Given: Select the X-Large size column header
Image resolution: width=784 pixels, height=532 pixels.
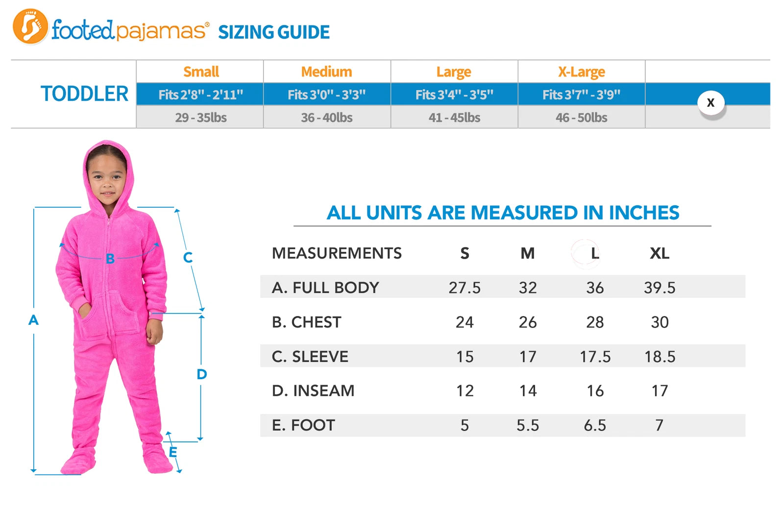Looking at the screenshot, I should (x=582, y=72).
